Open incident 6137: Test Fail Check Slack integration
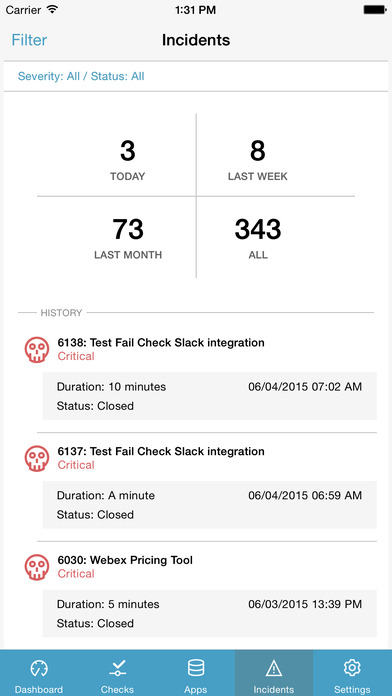 161,451
